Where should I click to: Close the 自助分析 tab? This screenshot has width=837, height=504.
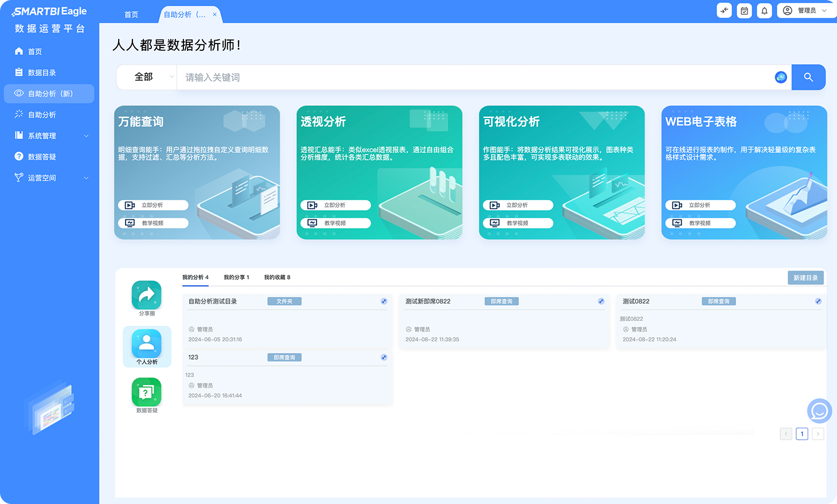click(x=214, y=15)
